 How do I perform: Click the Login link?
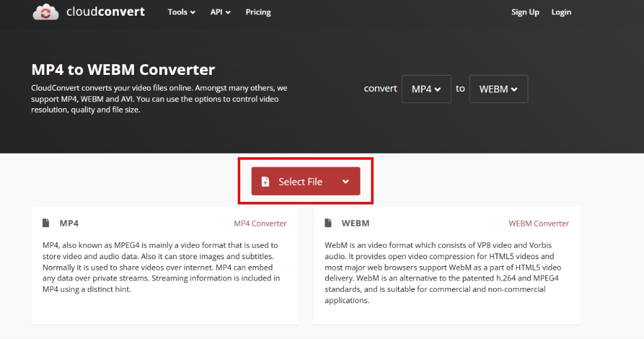561,12
